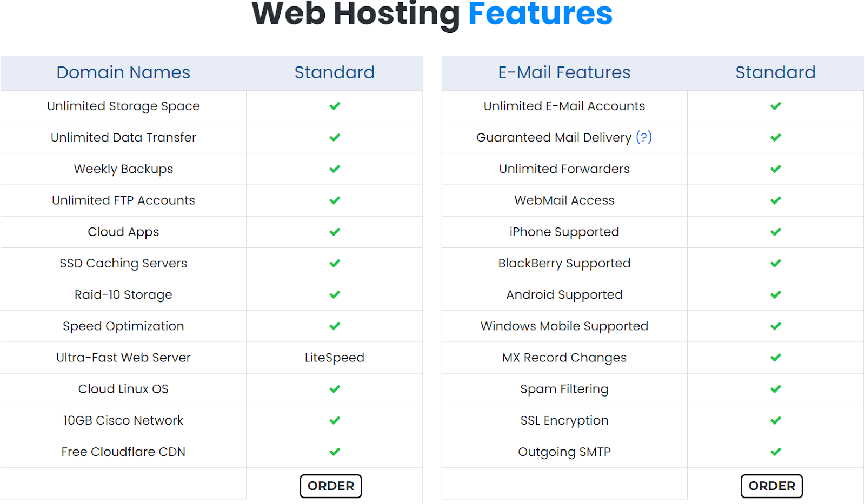Click checkmark beside SSD Caching Servers
865x504 pixels.
tap(335, 263)
